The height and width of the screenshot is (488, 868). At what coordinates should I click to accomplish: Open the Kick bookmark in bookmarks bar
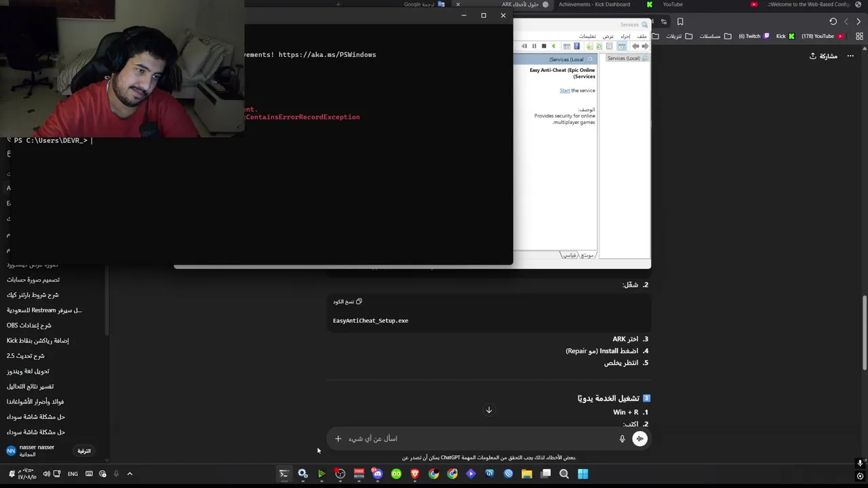point(785,36)
